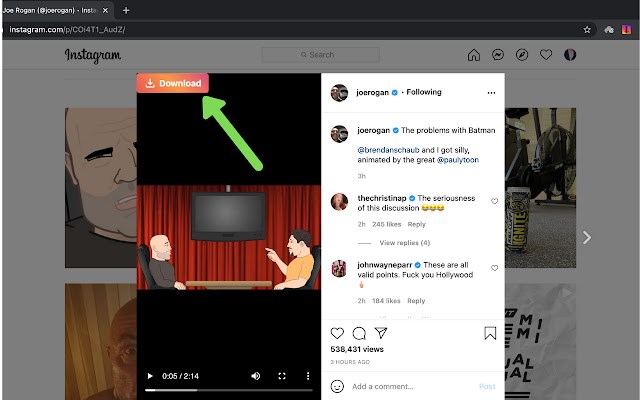
Task: Click the Post comment button
Action: [x=487, y=386]
